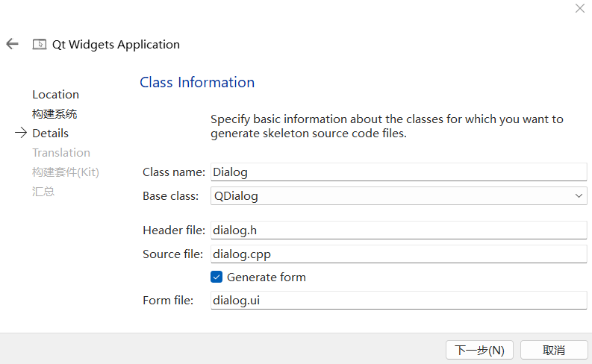The height and width of the screenshot is (364, 592).
Task: Proceed with the 下一步(N) button
Action: (x=479, y=350)
